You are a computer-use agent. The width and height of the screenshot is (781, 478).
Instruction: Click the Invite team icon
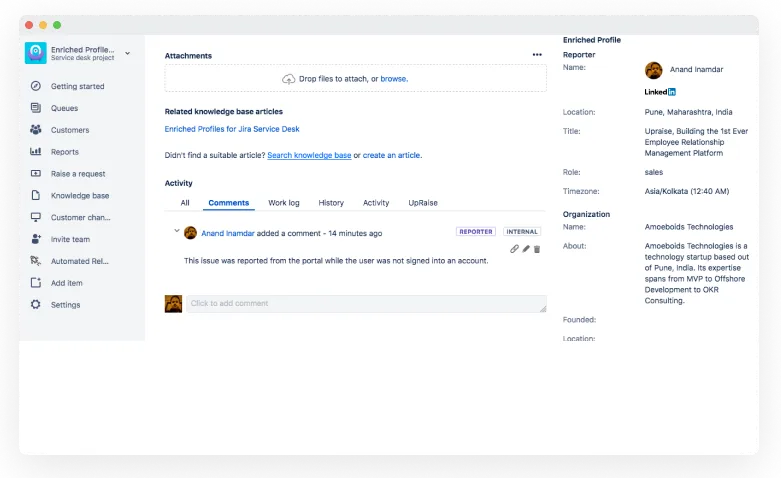pos(36,239)
